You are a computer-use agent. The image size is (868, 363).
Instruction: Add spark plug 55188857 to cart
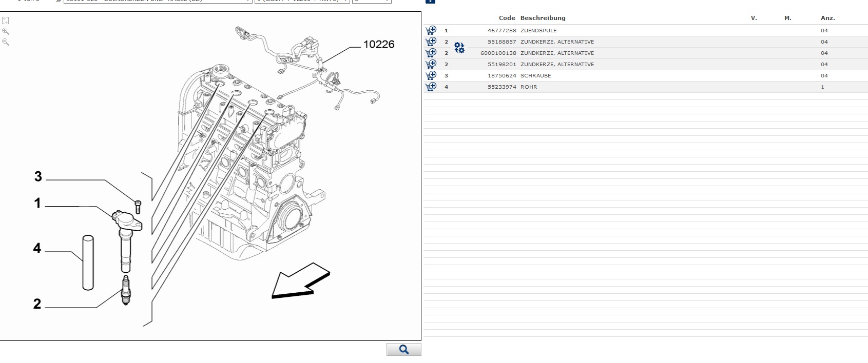pos(431,42)
